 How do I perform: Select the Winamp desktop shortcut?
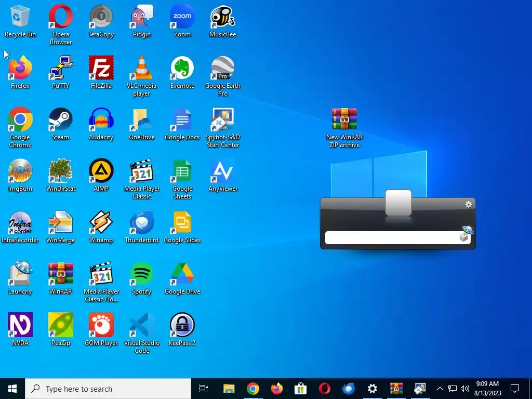pyautogui.click(x=101, y=227)
